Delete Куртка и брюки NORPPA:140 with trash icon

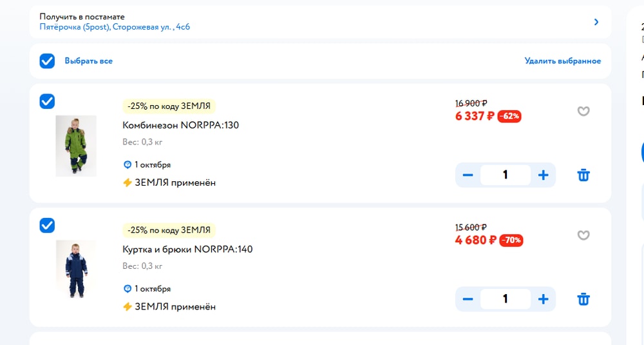point(583,299)
